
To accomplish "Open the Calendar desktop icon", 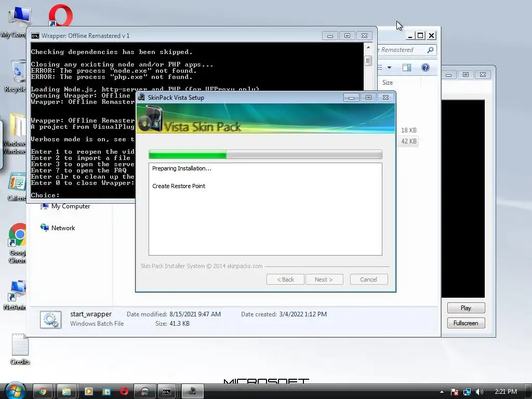I will 17,187.
